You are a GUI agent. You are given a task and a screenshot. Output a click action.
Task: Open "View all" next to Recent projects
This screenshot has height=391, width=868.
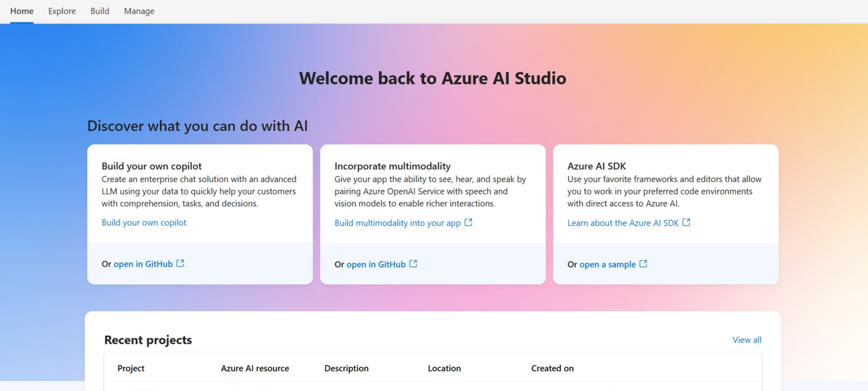tap(747, 339)
